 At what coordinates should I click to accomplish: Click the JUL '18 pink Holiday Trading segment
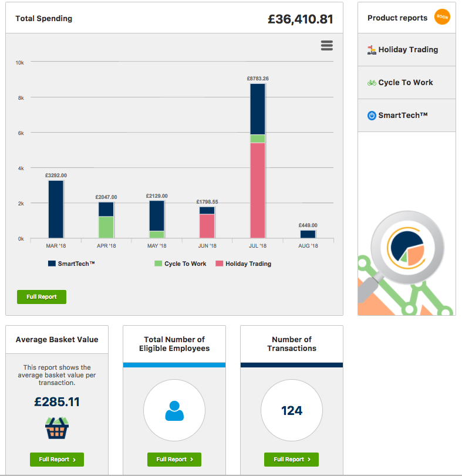click(258, 190)
